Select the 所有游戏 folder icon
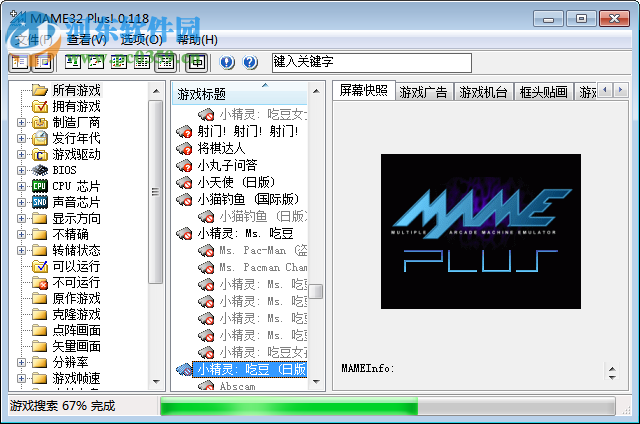The width and height of the screenshot is (640, 424). [40, 90]
